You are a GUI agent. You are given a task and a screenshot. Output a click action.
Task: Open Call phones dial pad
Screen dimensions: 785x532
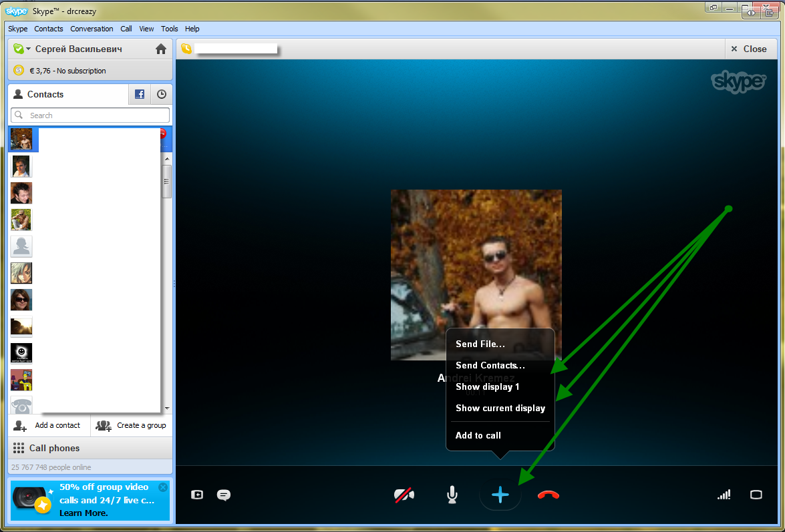pos(90,448)
